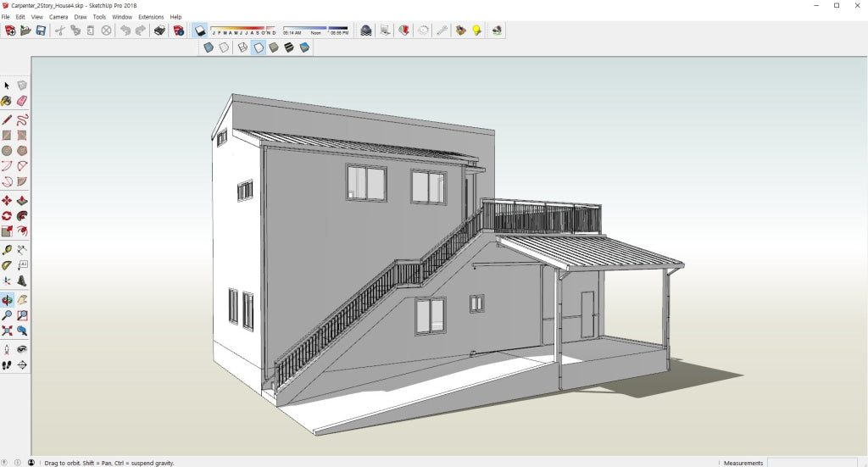Switch to Monochrome face style
868x467 pixels.
(304, 47)
